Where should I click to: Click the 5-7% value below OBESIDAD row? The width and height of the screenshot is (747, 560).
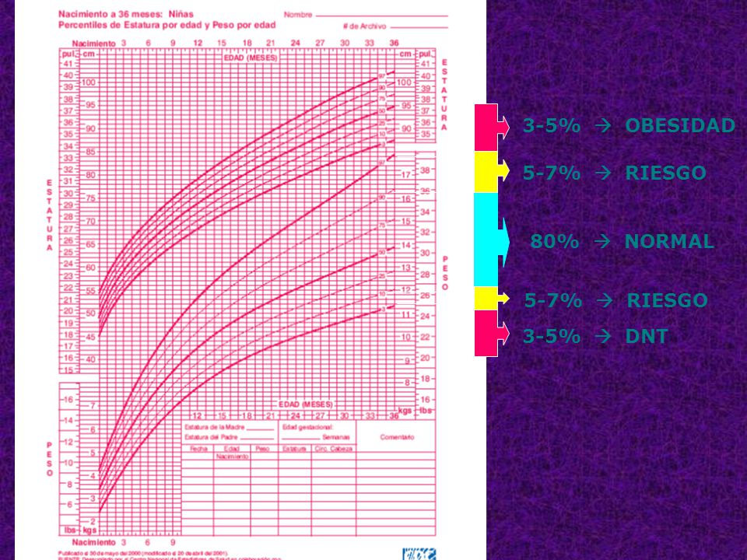pos(552,173)
